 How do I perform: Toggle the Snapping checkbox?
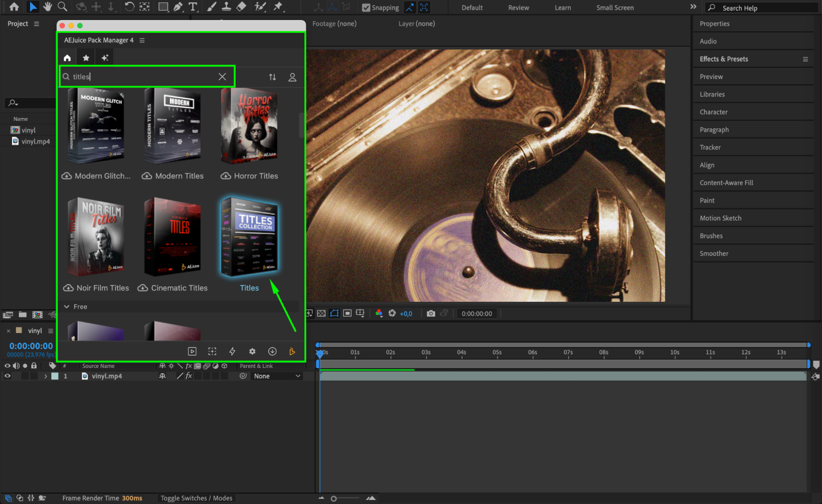point(366,7)
